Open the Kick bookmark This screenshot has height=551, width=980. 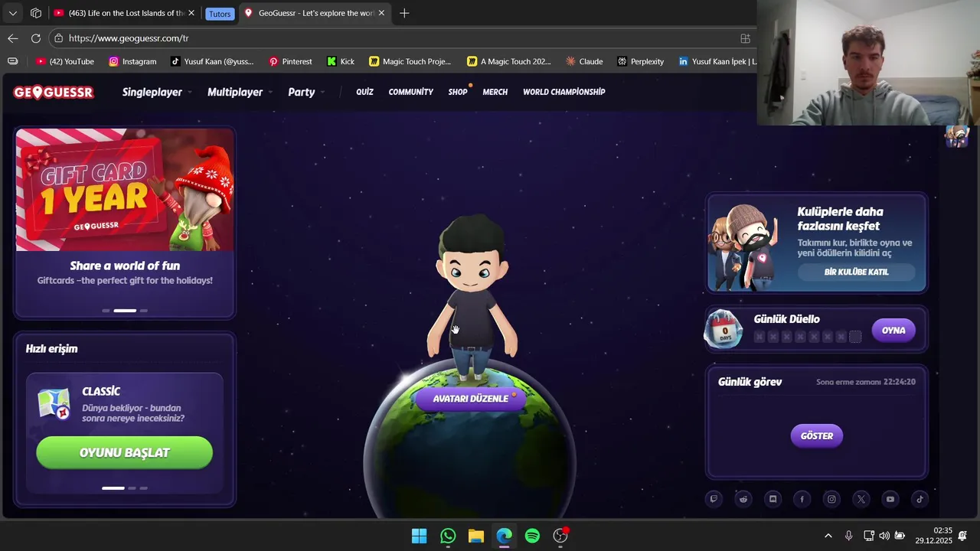[x=341, y=61]
